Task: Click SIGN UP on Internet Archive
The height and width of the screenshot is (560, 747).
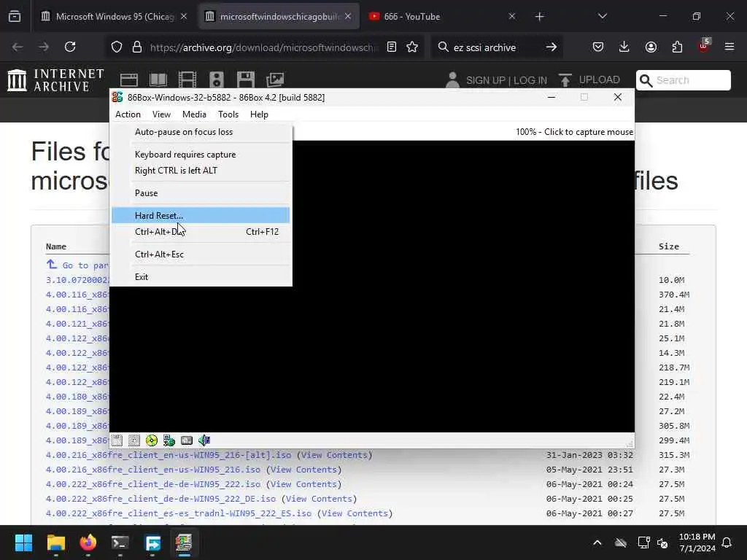Action: (485, 80)
